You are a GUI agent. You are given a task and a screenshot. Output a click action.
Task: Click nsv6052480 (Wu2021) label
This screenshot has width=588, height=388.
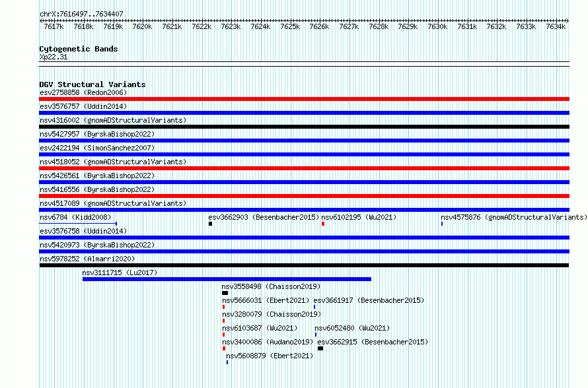tap(352, 328)
